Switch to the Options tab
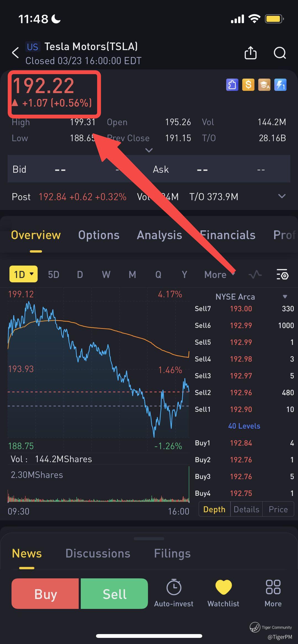This screenshot has width=298, height=644. coord(99,235)
